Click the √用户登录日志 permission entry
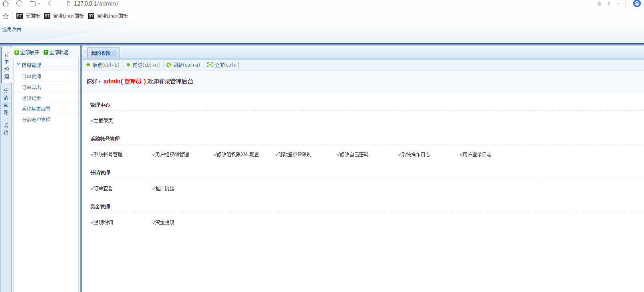 [475, 154]
